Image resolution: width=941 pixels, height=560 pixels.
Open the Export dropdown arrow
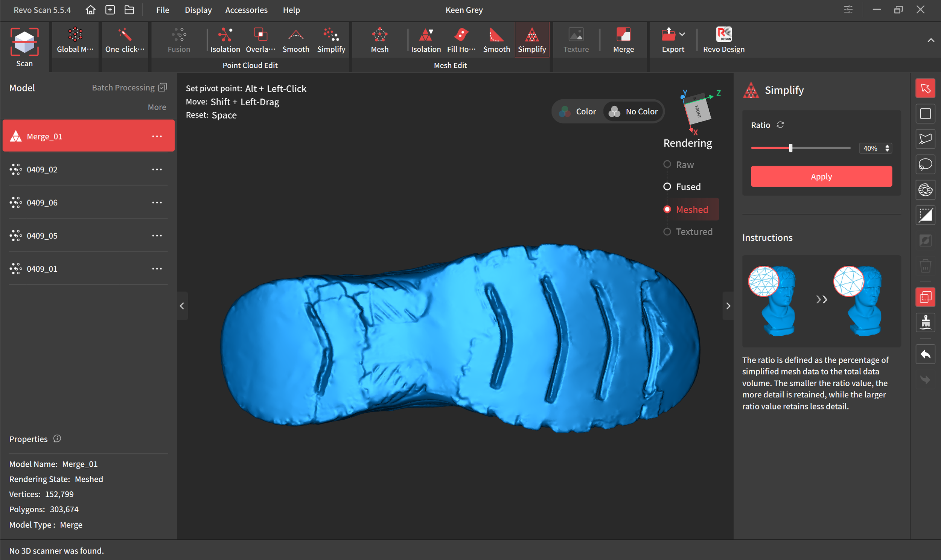682,34
